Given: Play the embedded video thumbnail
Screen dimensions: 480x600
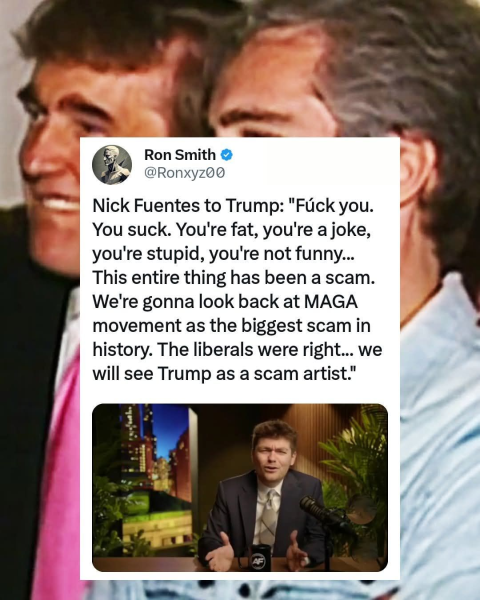Looking at the screenshot, I should (x=240, y=488).
